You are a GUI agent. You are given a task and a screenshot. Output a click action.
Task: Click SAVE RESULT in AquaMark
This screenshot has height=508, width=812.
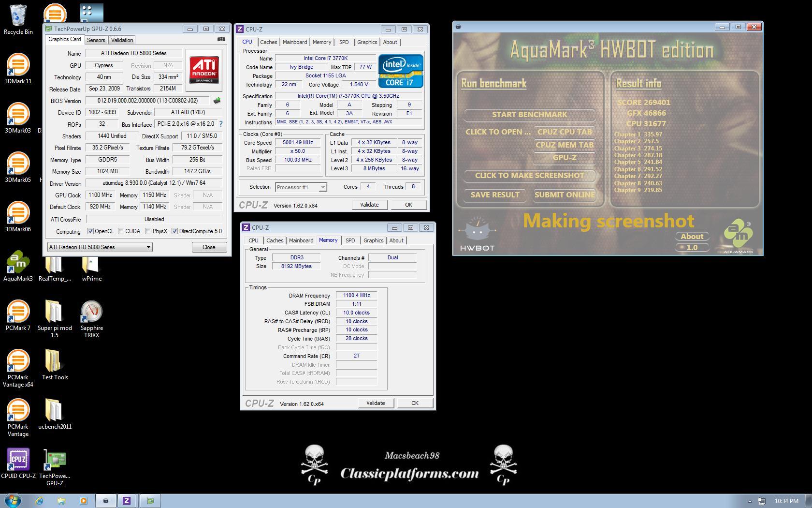pyautogui.click(x=495, y=195)
